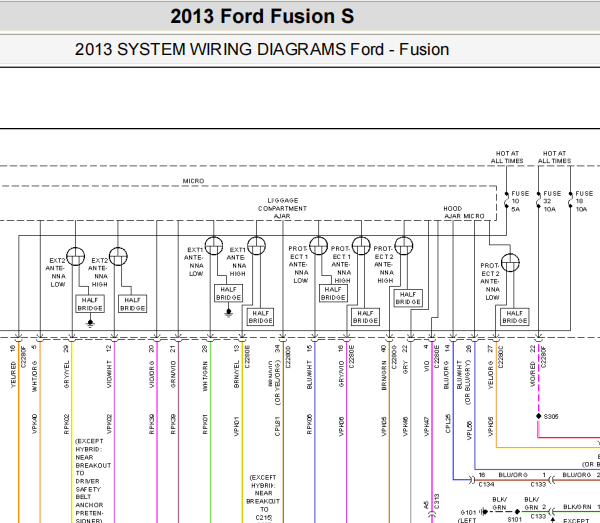
Task: Click the fuse symbol of FUSE 32 10A
Action: click(538, 200)
